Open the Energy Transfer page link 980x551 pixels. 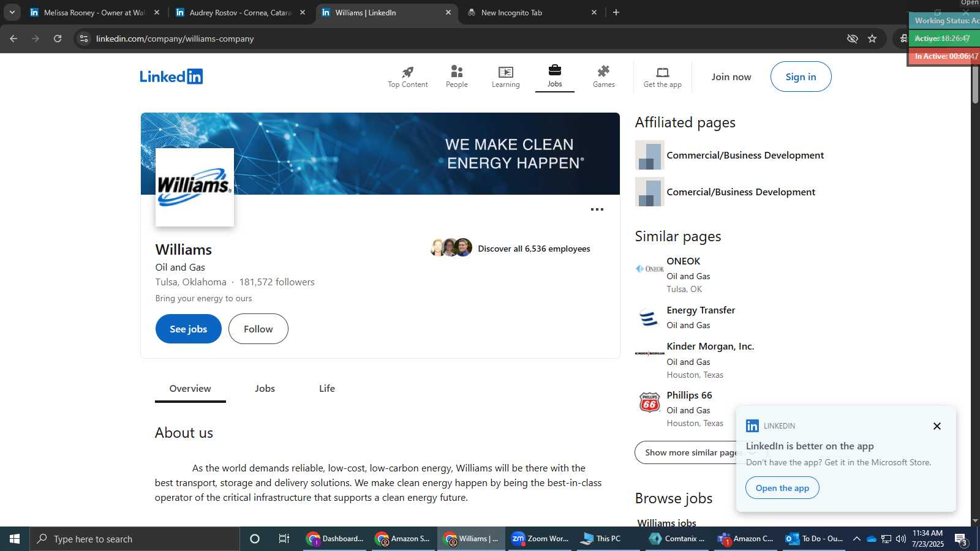[700, 310]
